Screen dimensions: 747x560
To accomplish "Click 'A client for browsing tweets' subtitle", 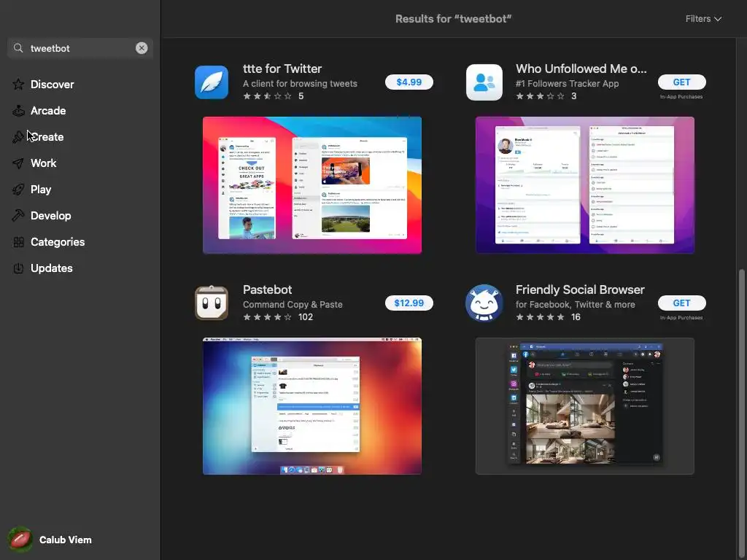I will pyautogui.click(x=300, y=83).
